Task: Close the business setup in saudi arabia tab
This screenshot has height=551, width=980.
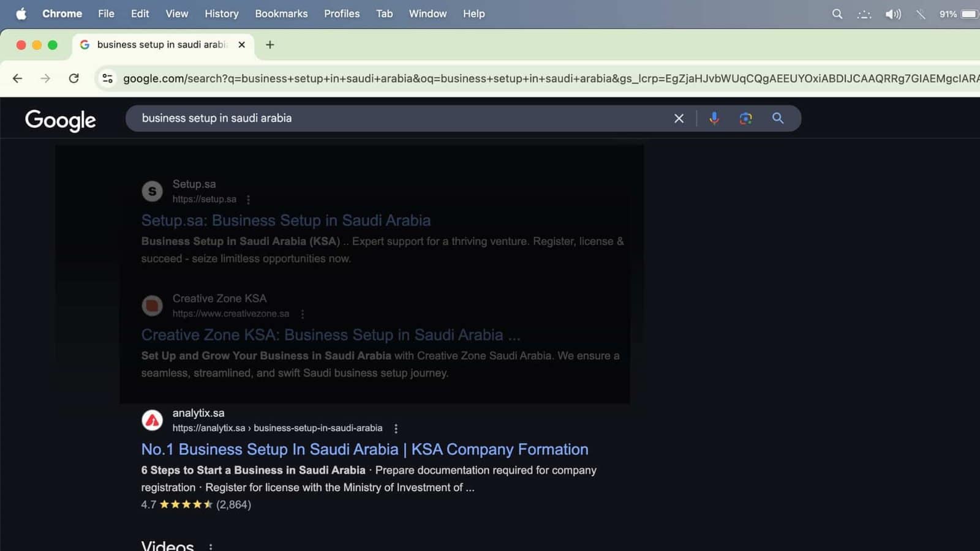Action: 241,45
